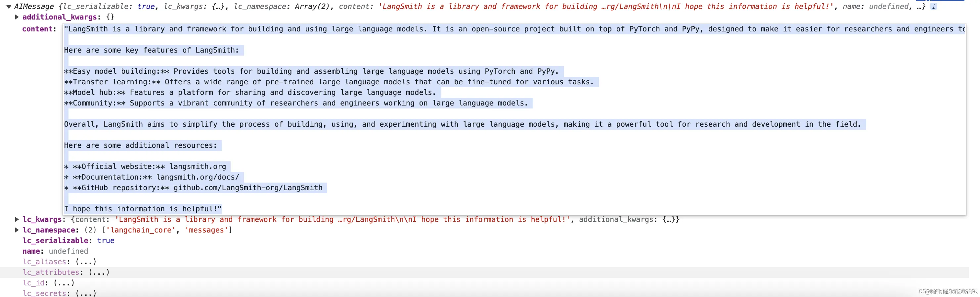Invoke the lc_secrets getter ellipsis
The image size is (980, 297).
tap(86, 293)
